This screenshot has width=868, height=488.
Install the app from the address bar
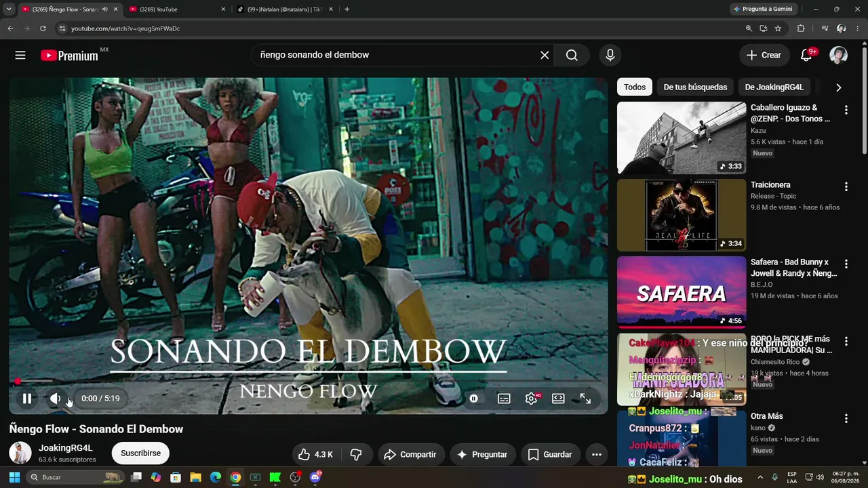click(764, 28)
